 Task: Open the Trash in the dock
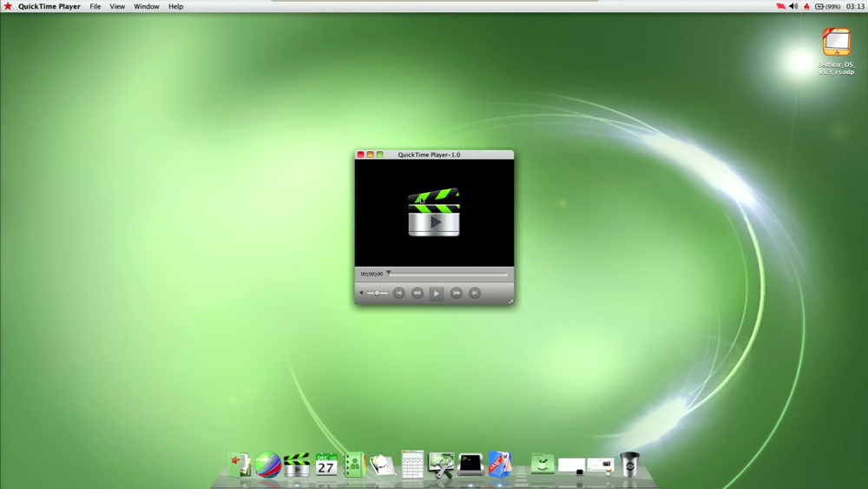point(629,465)
